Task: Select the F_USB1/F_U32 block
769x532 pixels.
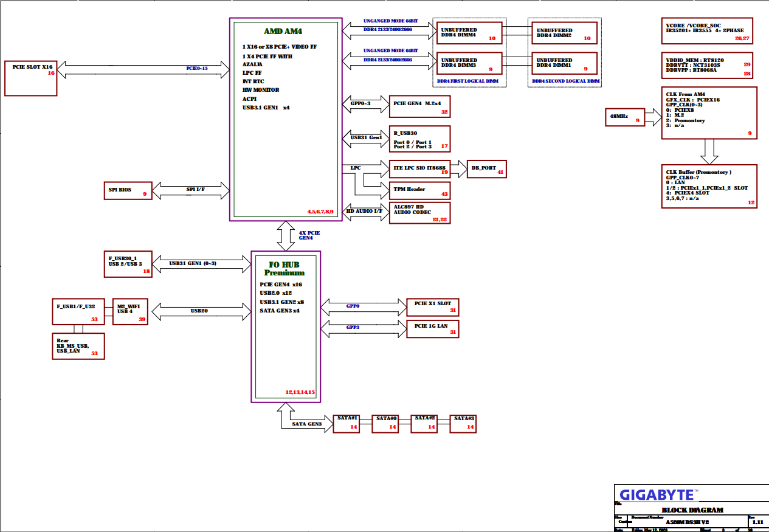Action: (79, 311)
